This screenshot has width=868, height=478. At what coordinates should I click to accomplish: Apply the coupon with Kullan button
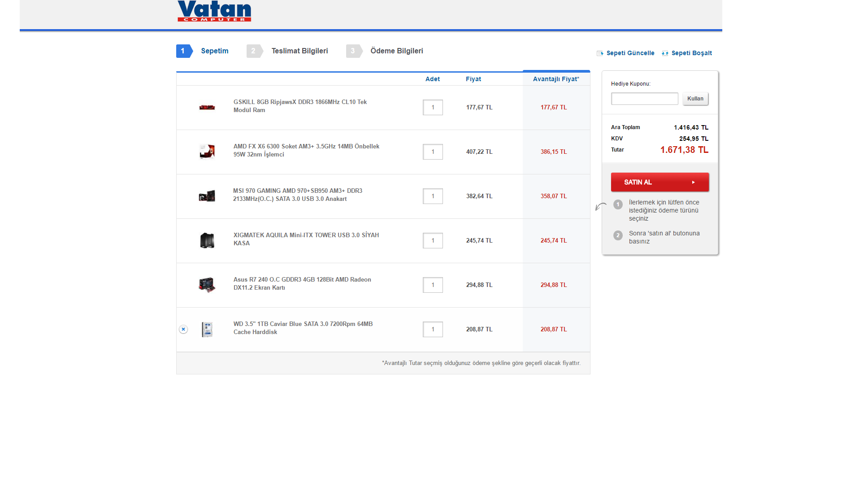click(695, 99)
